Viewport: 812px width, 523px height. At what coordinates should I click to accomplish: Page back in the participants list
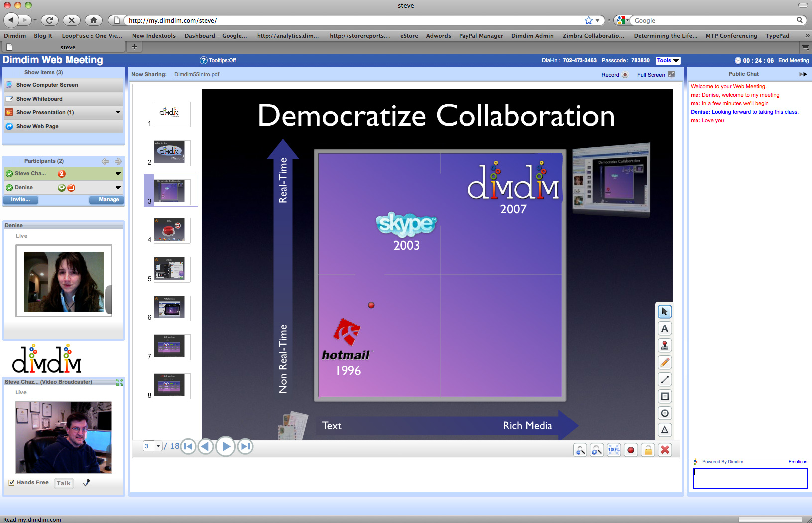click(x=105, y=161)
